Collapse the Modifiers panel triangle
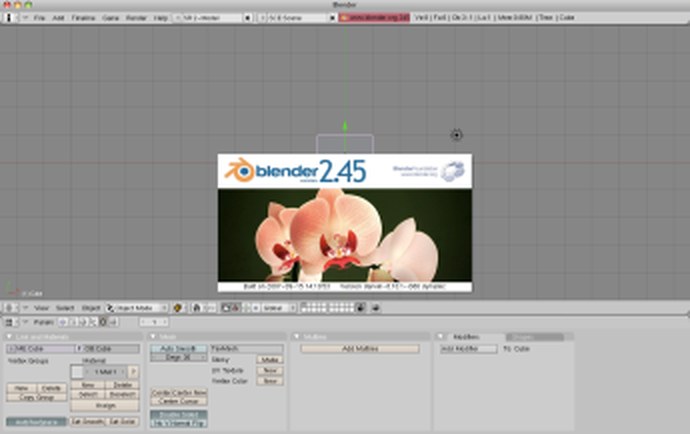Screen dimensions: 690x434 click(440, 337)
